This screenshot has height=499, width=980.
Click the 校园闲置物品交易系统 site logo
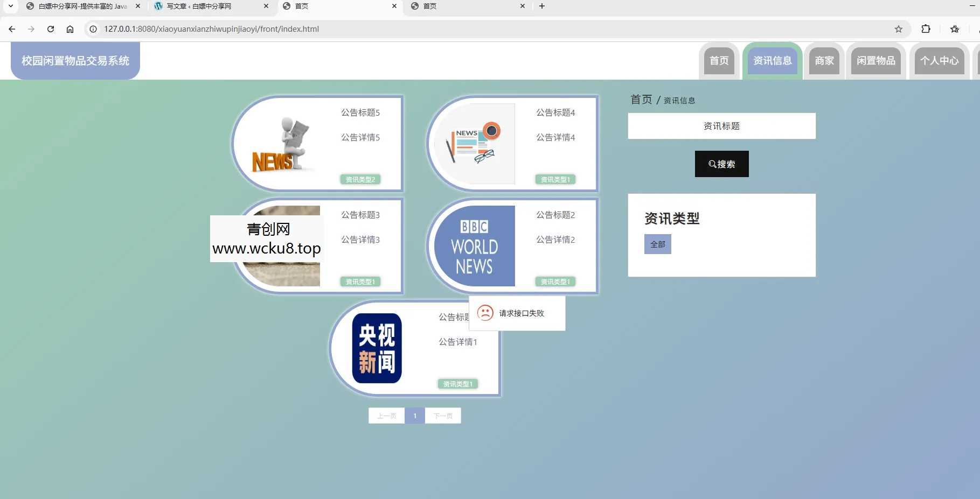click(x=74, y=61)
